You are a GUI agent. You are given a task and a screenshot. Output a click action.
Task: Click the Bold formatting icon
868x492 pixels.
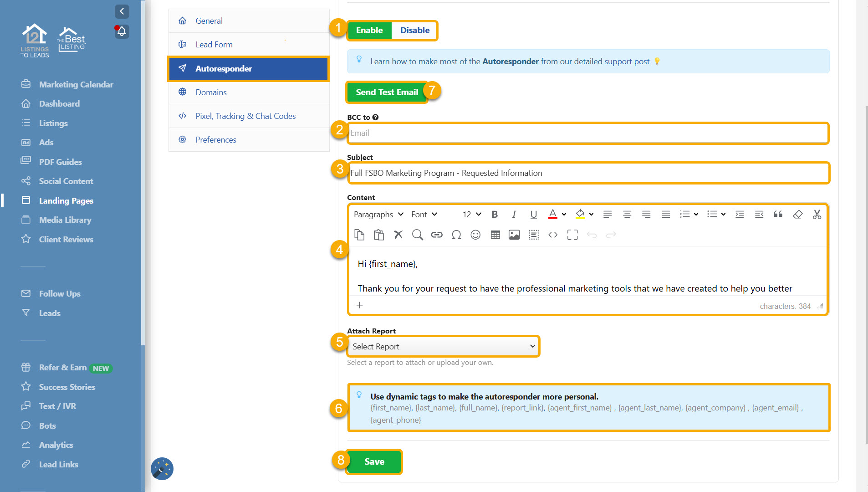tap(495, 214)
